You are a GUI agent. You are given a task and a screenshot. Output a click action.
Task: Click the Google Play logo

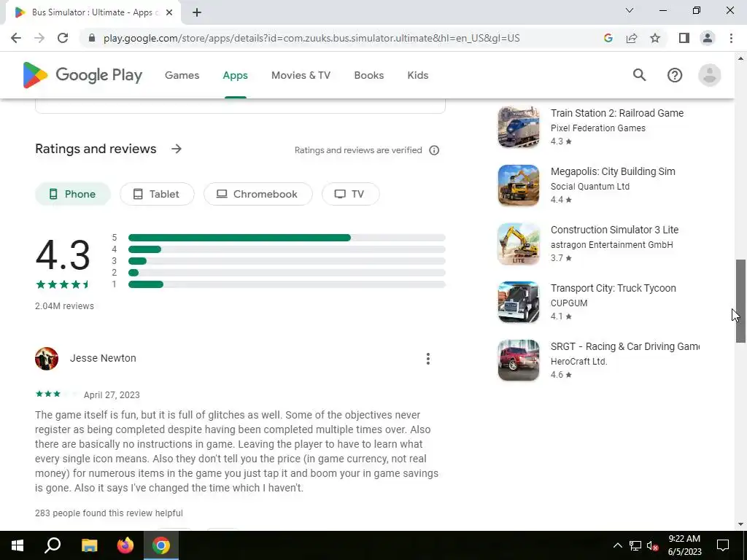(82, 75)
